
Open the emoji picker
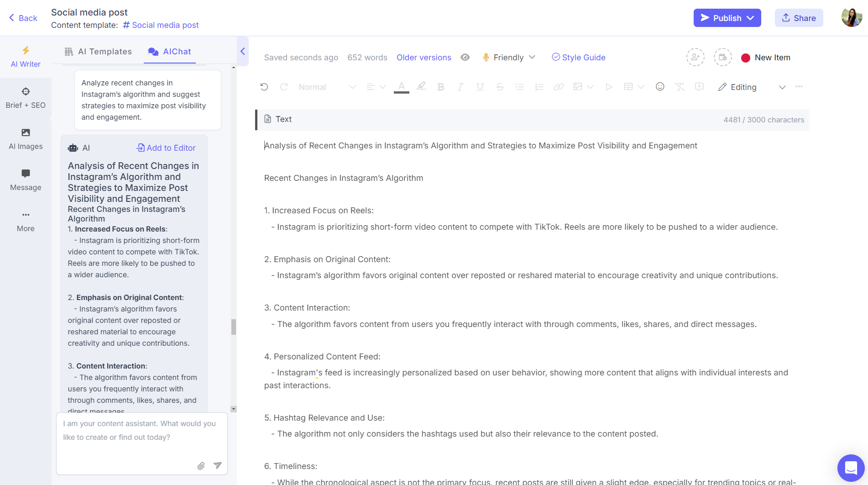click(x=660, y=87)
